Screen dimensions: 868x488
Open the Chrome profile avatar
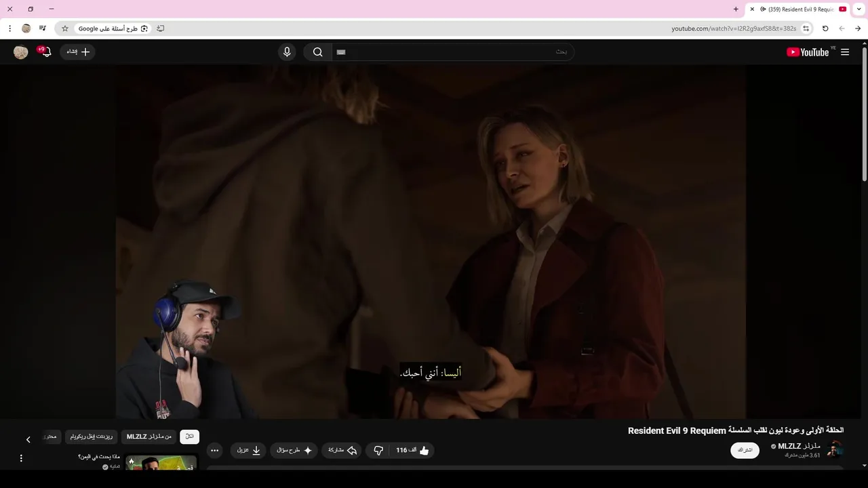pyautogui.click(x=26, y=28)
